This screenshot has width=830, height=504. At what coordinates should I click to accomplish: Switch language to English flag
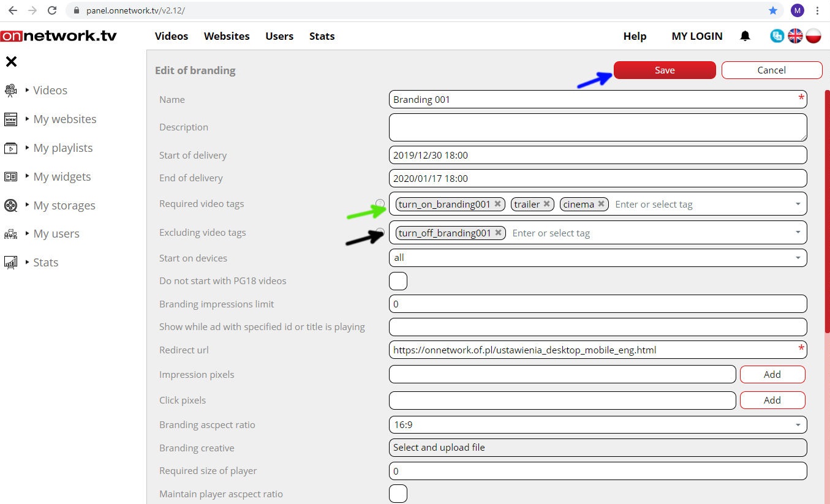pos(795,36)
